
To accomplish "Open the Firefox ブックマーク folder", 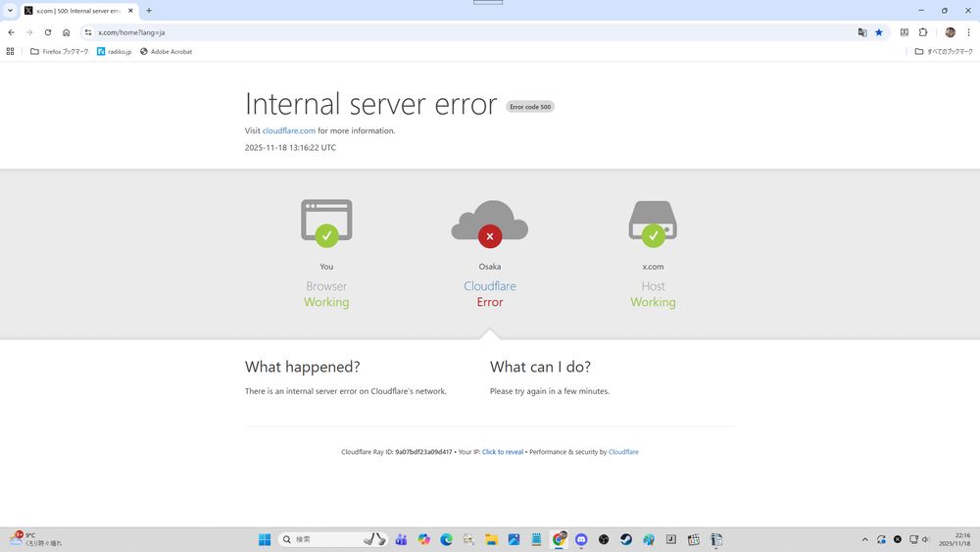I will pos(60,51).
